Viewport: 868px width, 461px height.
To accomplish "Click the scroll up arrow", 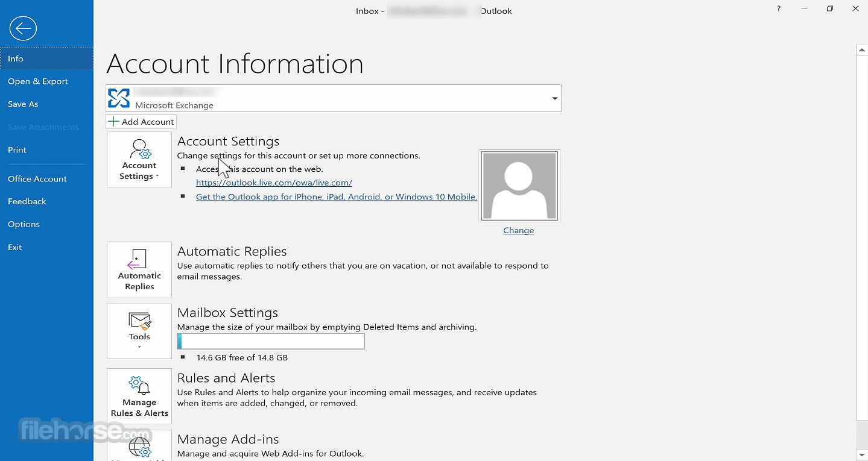I will 861,51.
